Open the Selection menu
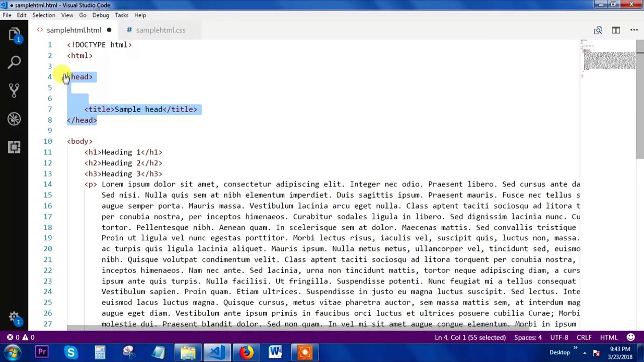Screen dimensions: 644x362 pyautogui.click(x=44, y=15)
